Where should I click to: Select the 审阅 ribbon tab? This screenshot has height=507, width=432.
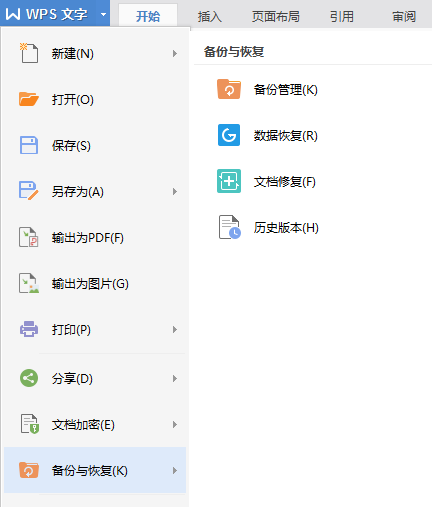pyautogui.click(x=404, y=16)
